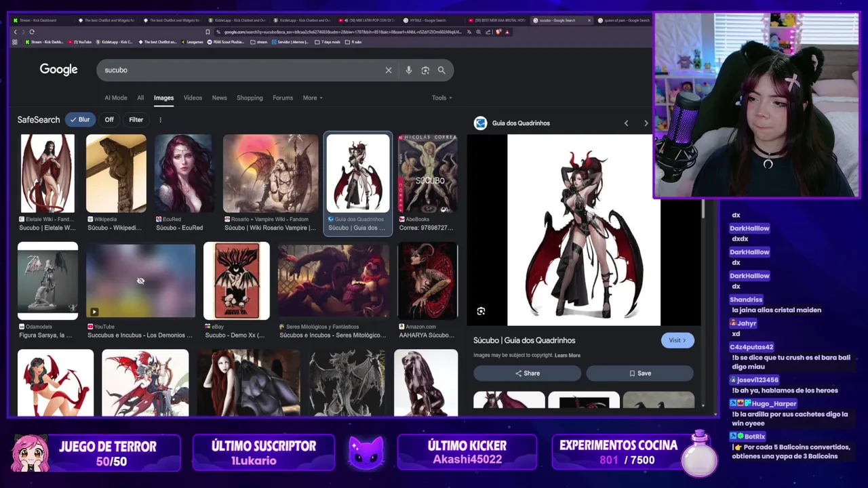Switch to the All results tab
This screenshot has height=488, width=868.
140,98
